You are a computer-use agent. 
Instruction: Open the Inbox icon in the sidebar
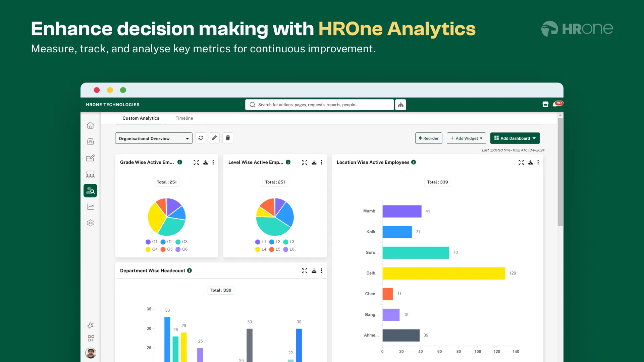[90, 141]
